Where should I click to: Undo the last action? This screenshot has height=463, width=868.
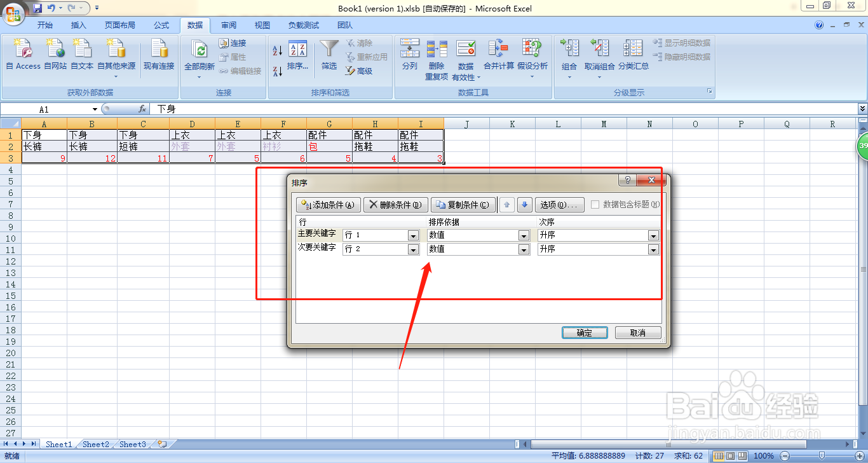51,8
